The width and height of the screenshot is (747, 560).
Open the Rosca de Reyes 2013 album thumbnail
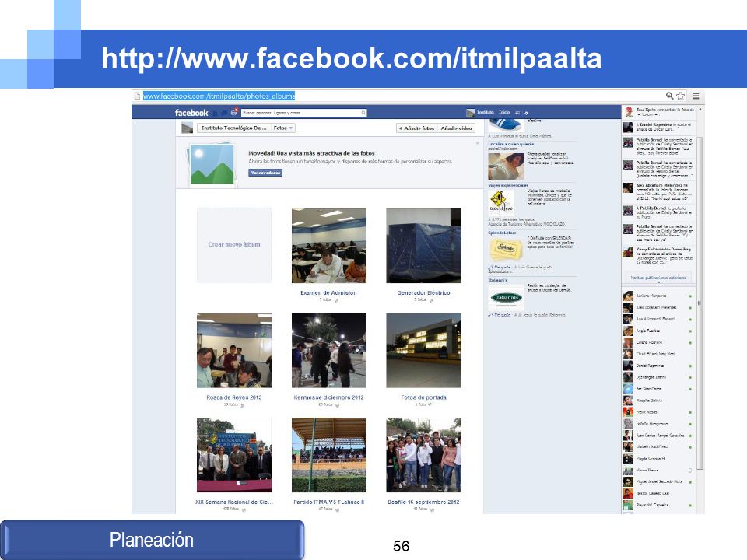pyautogui.click(x=234, y=351)
